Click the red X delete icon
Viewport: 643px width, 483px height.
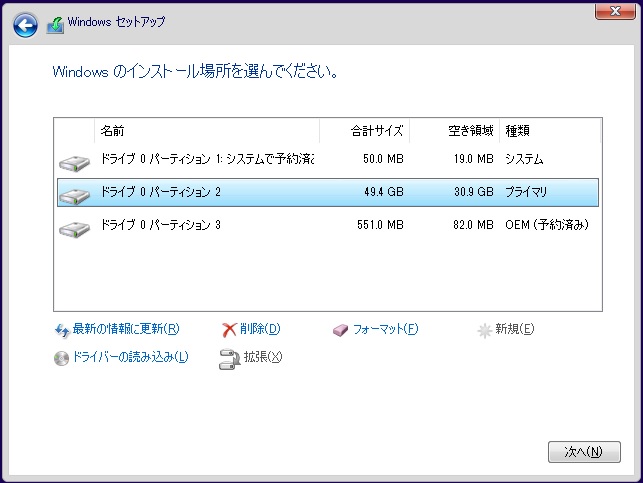[229, 330]
